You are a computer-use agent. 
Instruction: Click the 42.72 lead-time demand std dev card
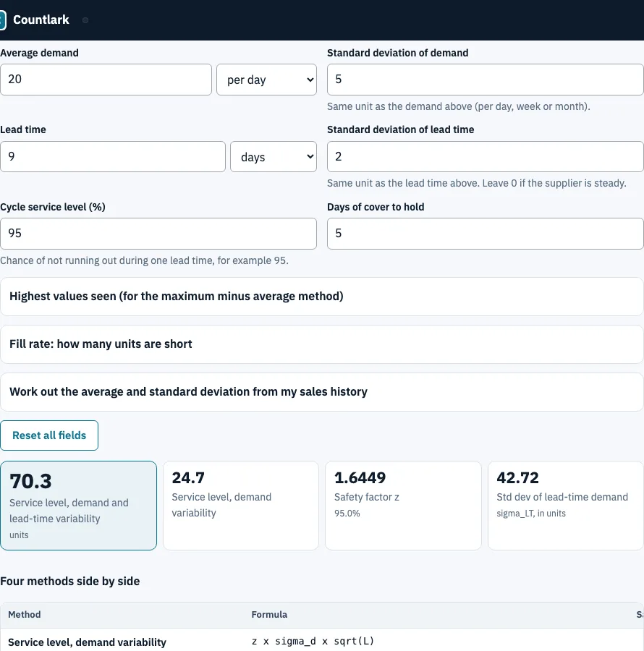(566, 506)
